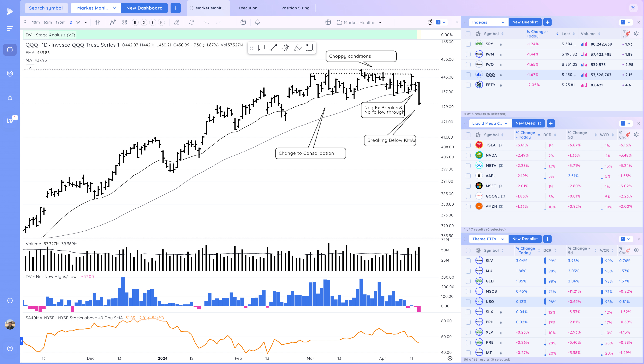The height and width of the screenshot is (364, 644).
Task: Open the Indexes list dropdown
Action: click(x=488, y=22)
